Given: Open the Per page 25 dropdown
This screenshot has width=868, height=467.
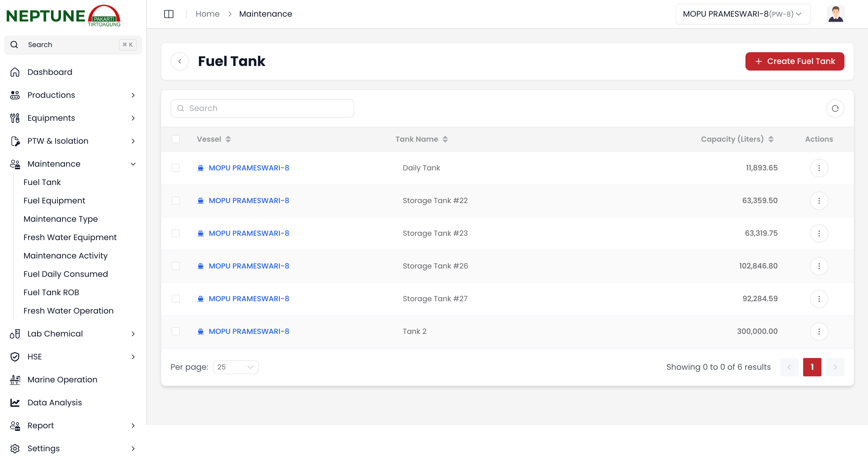Looking at the screenshot, I should point(236,367).
